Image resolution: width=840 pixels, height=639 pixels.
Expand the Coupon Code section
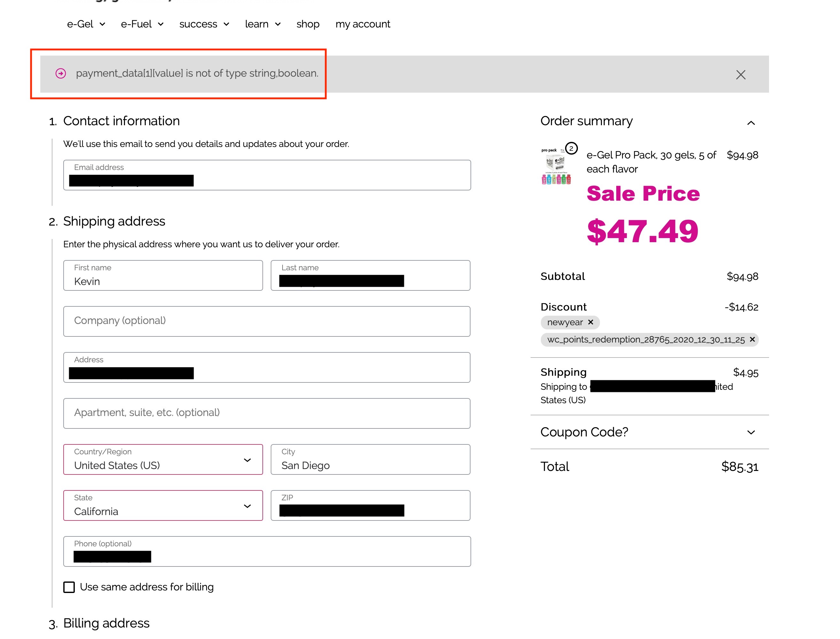pyautogui.click(x=751, y=432)
